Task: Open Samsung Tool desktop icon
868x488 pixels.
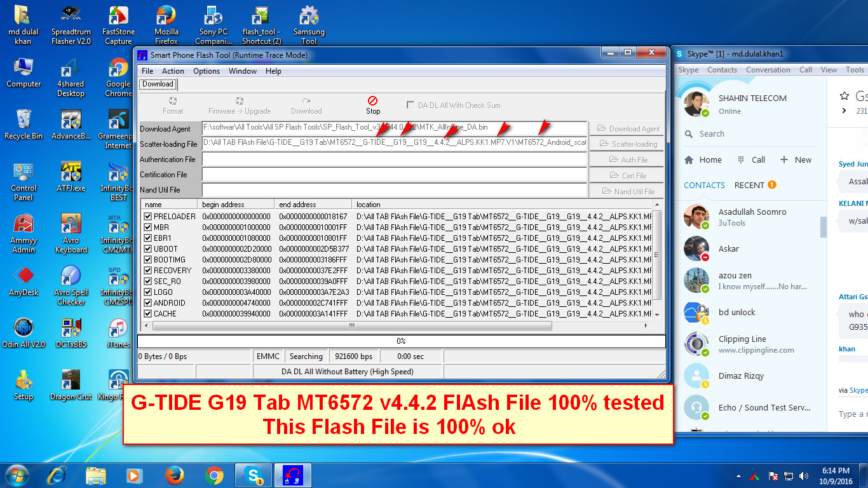Action: (309, 25)
